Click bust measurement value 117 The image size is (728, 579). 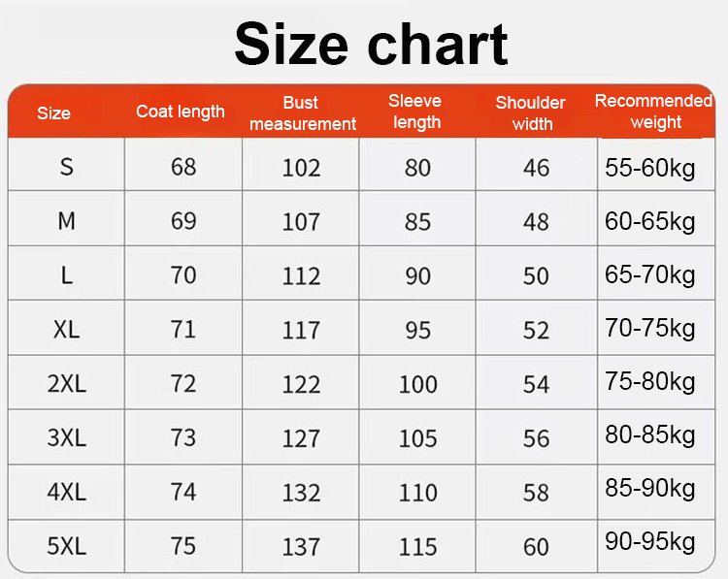[x=301, y=331]
